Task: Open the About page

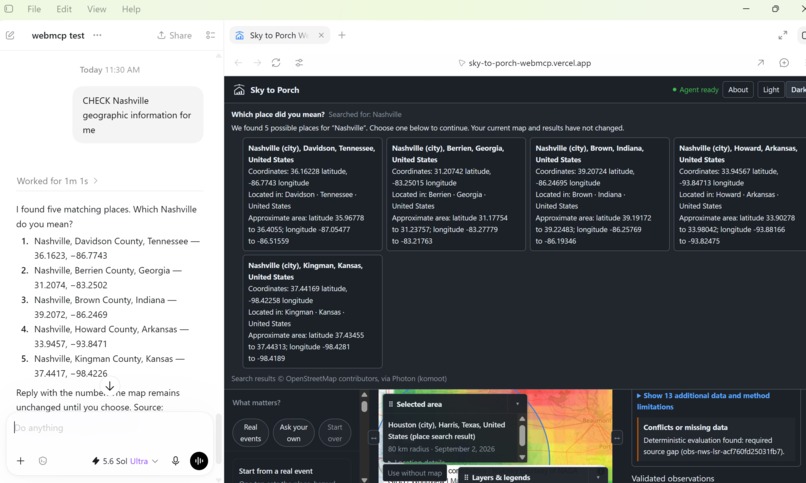Action: [738, 89]
